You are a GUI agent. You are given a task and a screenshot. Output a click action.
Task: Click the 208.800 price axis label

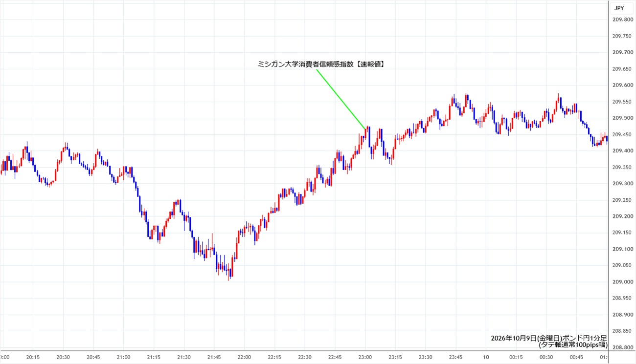(623, 347)
